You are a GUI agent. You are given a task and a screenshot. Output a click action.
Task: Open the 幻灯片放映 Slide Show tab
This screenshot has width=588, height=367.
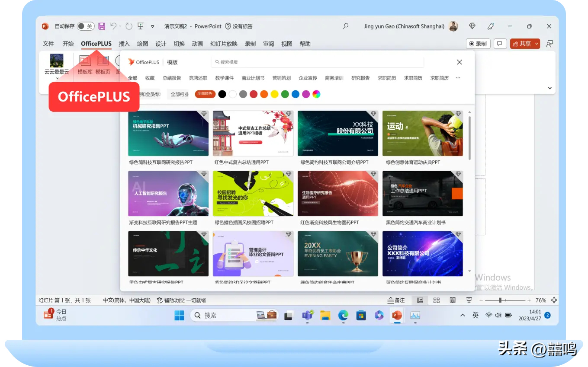[224, 44]
